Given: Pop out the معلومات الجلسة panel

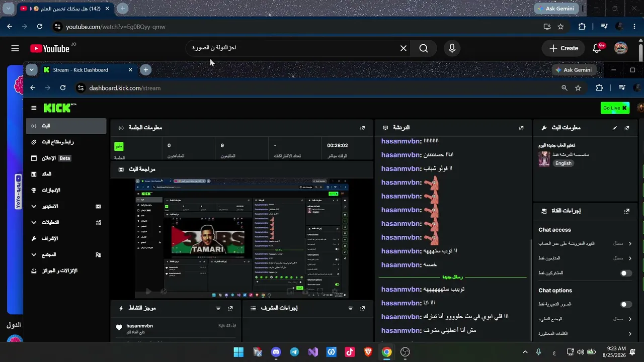Looking at the screenshot, I should (362, 128).
